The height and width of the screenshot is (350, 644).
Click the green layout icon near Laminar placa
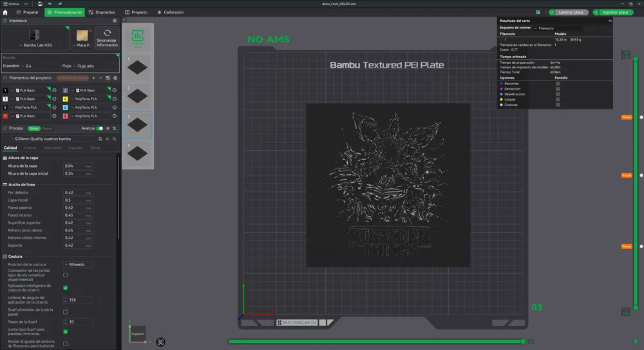click(x=538, y=12)
